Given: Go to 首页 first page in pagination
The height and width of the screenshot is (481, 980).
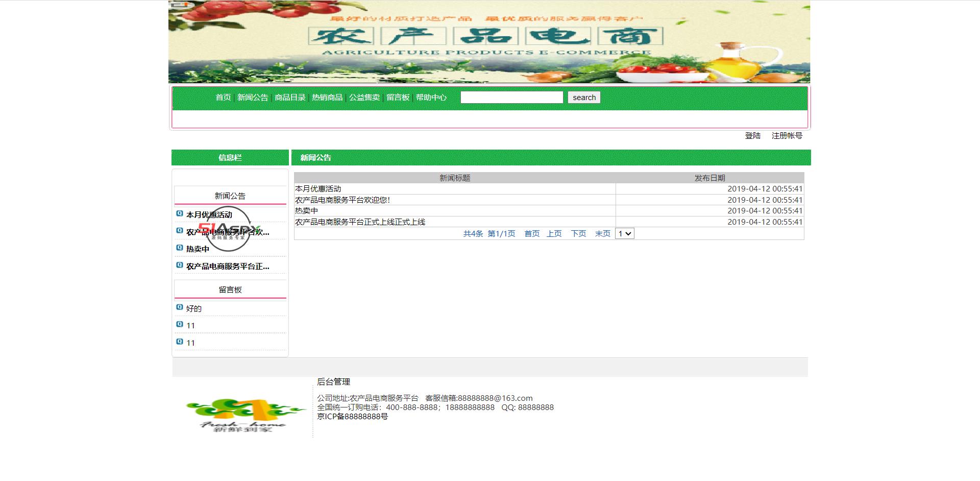Looking at the screenshot, I should [532, 234].
